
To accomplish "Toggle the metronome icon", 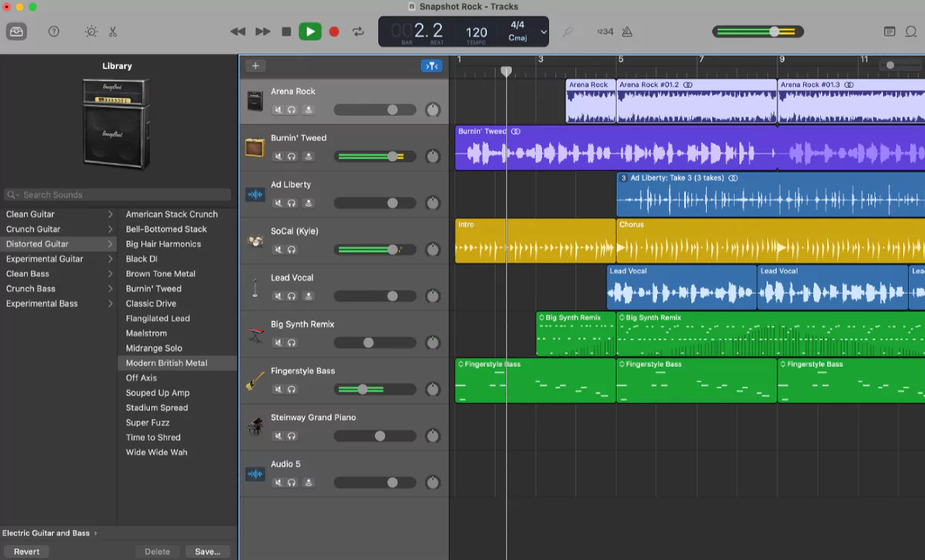I will tap(627, 31).
